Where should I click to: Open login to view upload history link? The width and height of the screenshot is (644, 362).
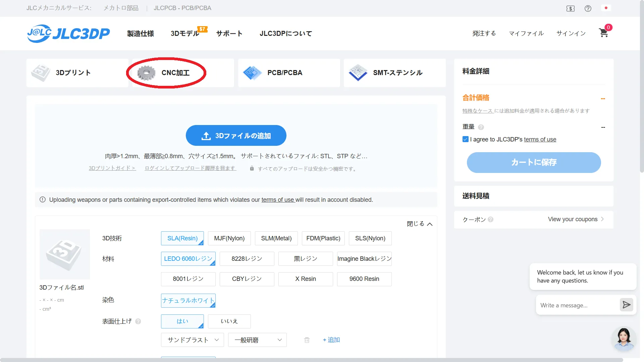191,168
